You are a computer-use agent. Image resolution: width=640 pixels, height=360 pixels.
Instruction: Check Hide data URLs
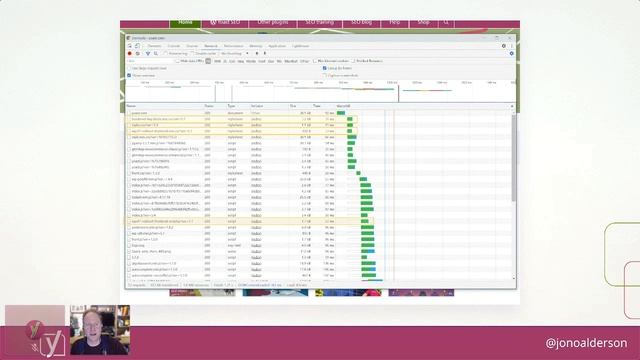tap(178, 61)
